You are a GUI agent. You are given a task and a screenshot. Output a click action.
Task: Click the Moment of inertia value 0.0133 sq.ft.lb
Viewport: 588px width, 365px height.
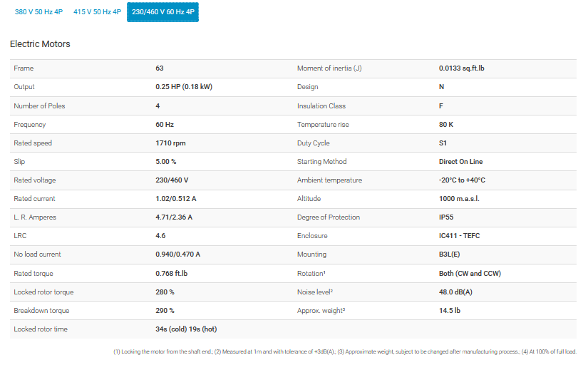[467, 68]
